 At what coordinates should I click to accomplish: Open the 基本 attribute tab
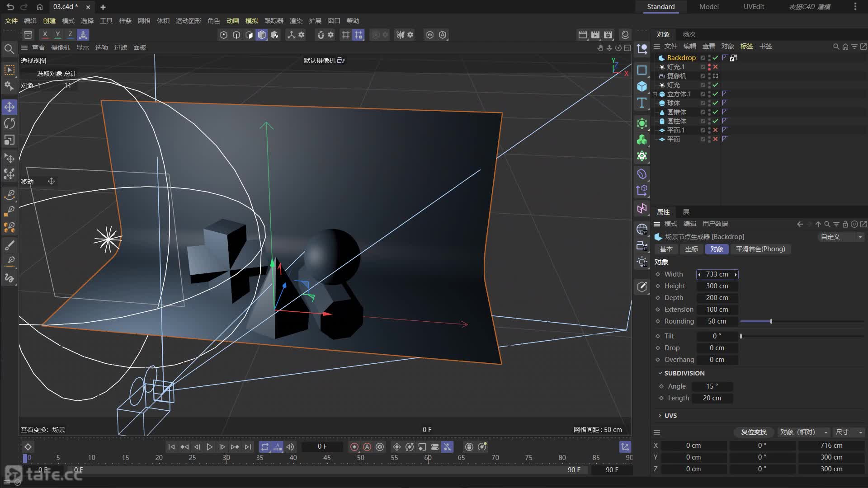pos(666,249)
